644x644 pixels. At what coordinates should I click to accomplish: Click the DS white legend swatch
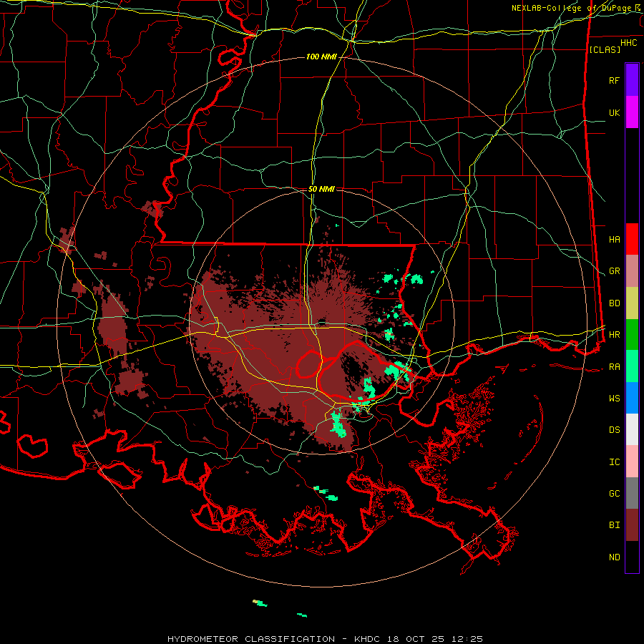coord(632,429)
